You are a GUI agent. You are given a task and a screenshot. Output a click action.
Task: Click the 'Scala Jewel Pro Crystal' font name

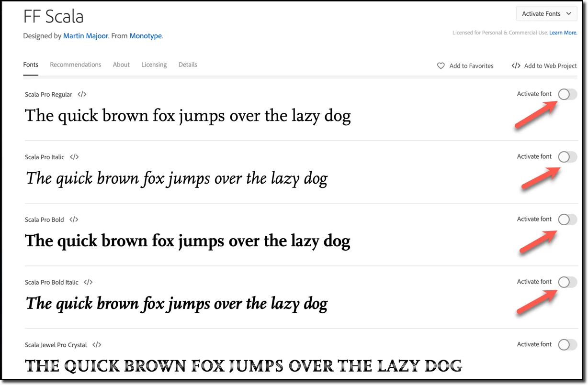tap(56, 345)
